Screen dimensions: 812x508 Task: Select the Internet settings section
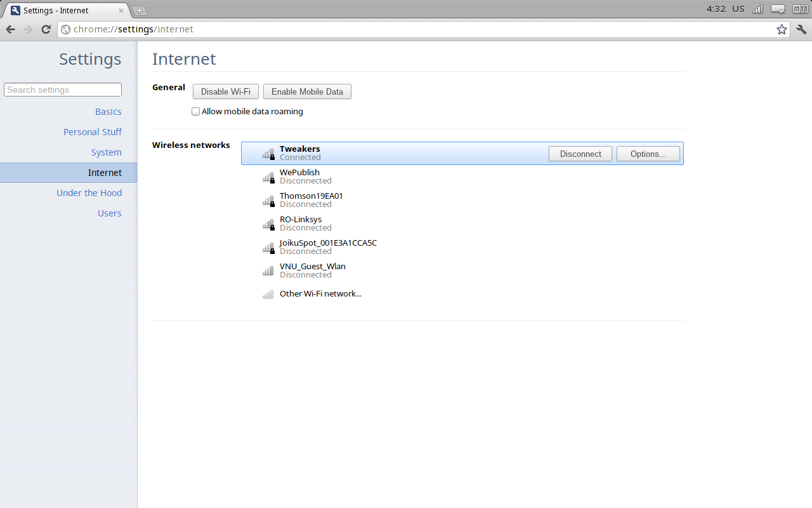coord(69,173)
